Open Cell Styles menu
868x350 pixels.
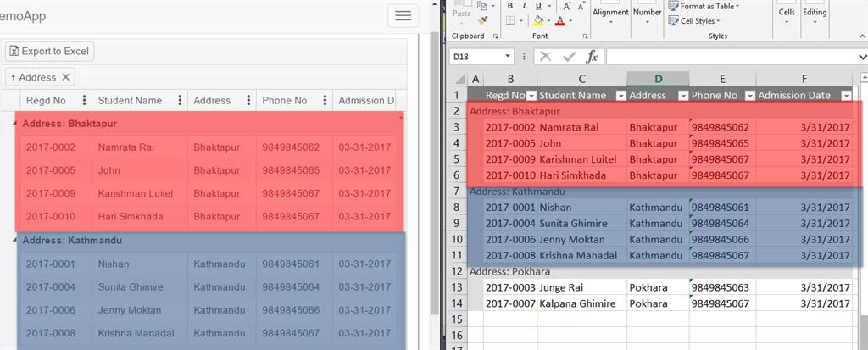pyautogui.click(x=695, y=20)
